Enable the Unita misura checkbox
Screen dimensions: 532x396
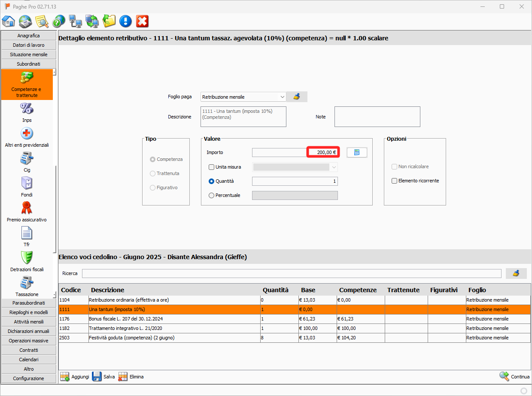click(x=211, y=167)
